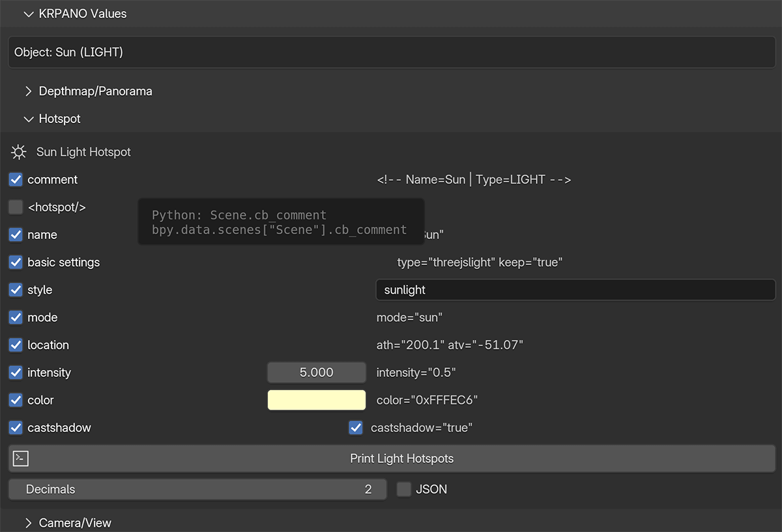782x532 pixels.
Task: Collapse the KRPANO Values panel
Action: [28, 14]
